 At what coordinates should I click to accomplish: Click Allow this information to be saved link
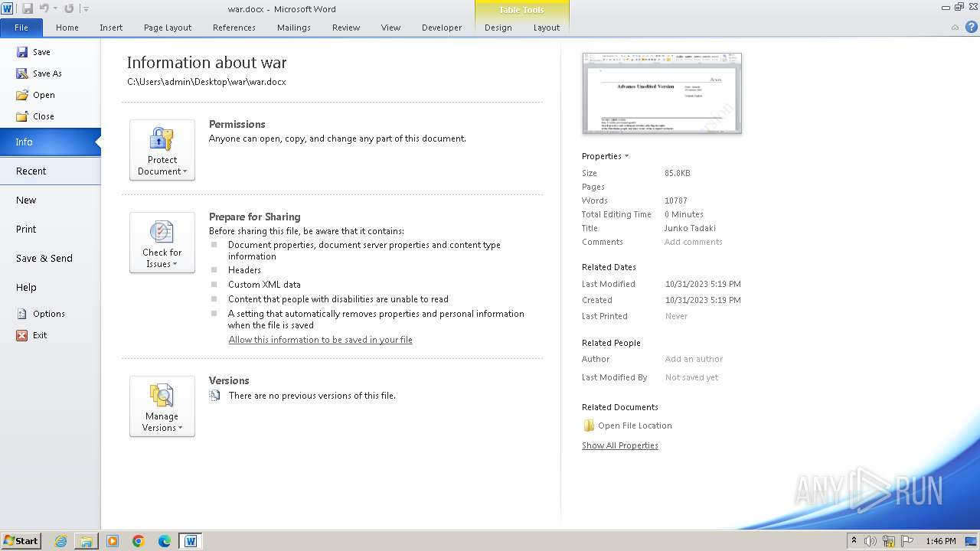tap(320, 340)
